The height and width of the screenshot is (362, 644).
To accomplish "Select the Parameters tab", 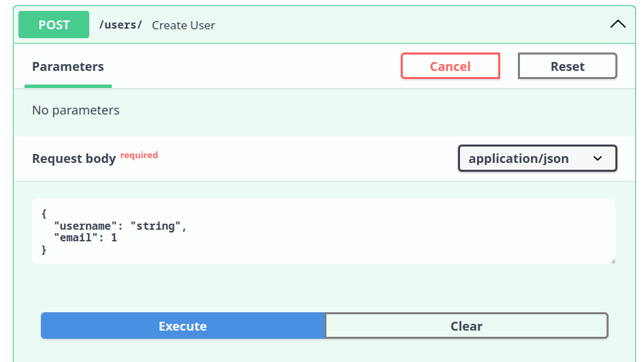I will (x=68, y=67).
